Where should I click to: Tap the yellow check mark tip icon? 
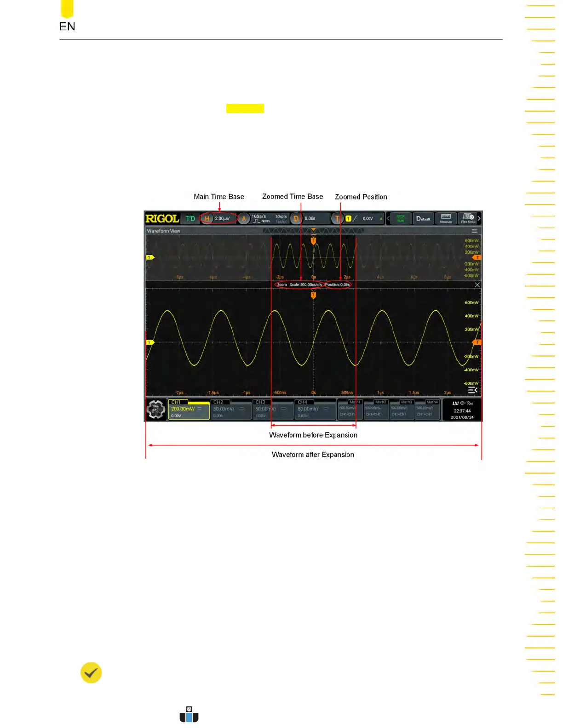coord(91,673)
